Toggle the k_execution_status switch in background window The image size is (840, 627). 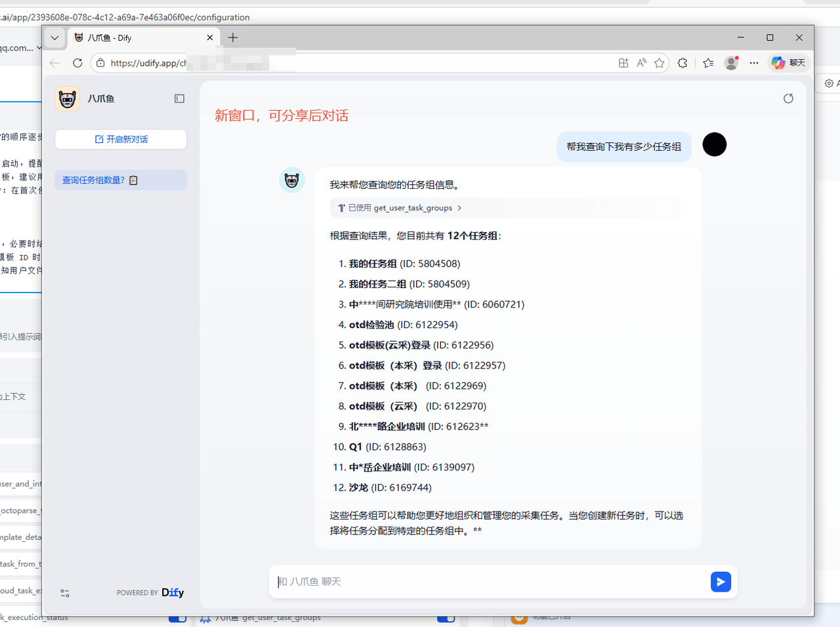(177, 618)
